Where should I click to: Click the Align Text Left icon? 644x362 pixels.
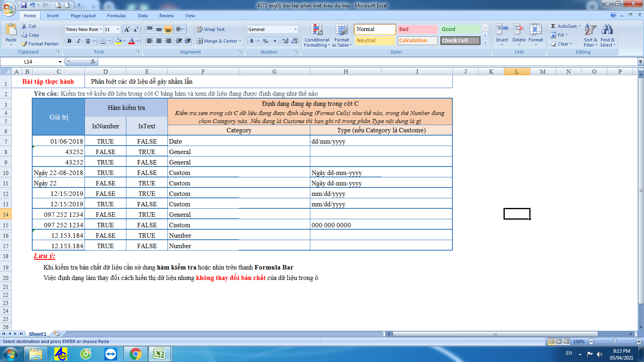pos(150,41)
